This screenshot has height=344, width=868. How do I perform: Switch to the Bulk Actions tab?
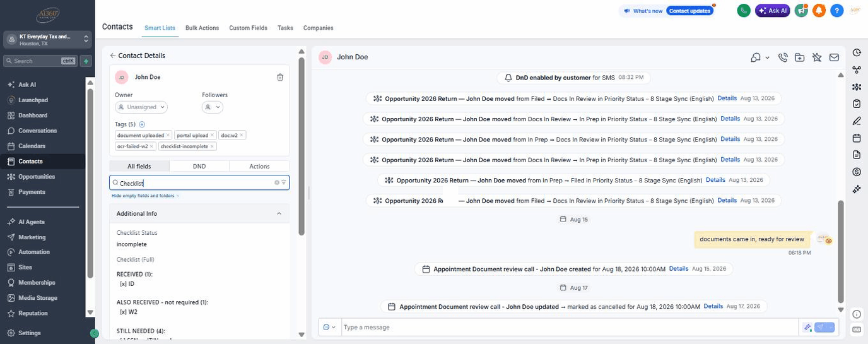click(202, 28)
